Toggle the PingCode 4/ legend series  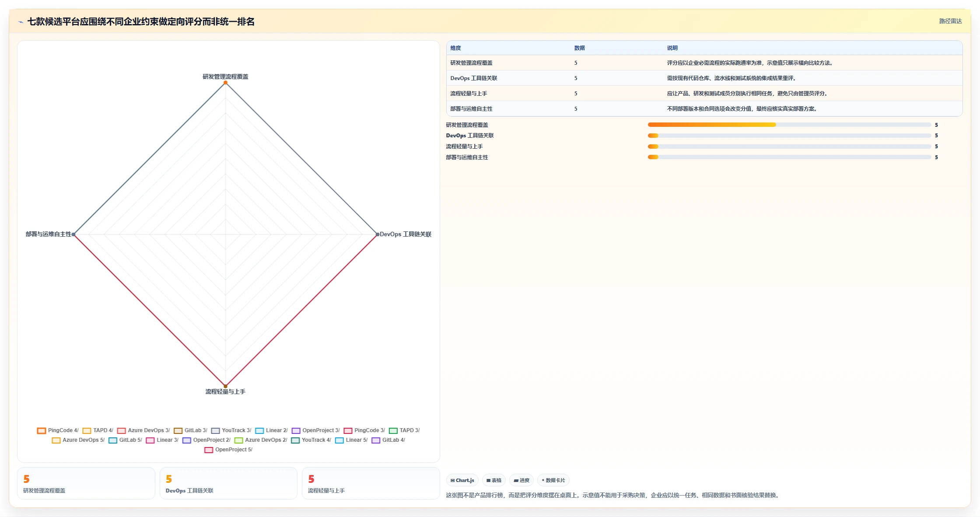pyautogui.click(x=58, y=430)
